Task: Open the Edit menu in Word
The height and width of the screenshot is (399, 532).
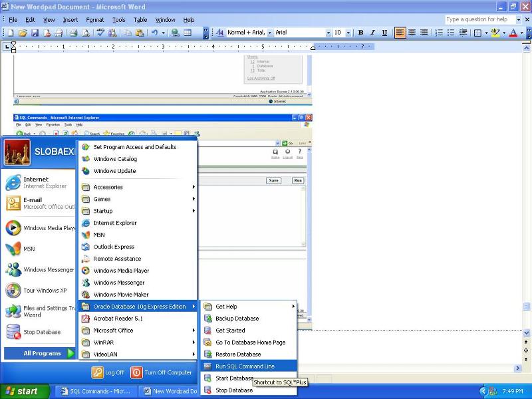Action: pyautogui.click(x=30, y=20)
